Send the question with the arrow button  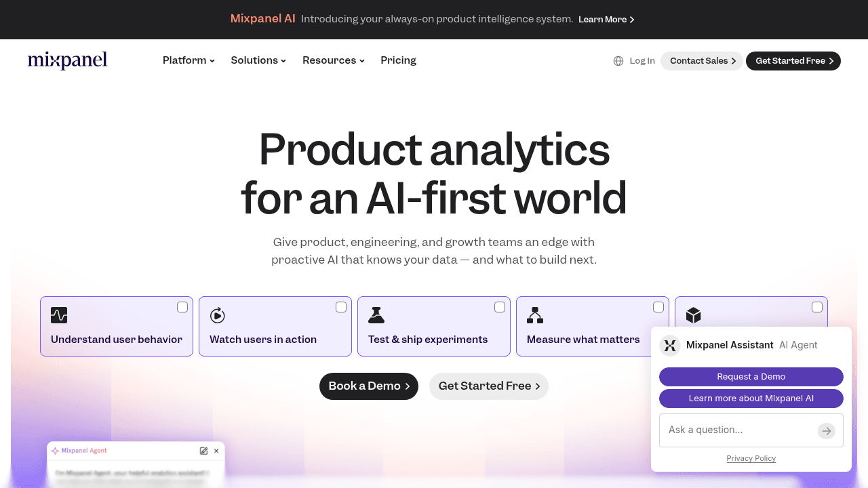click(826, 430)
